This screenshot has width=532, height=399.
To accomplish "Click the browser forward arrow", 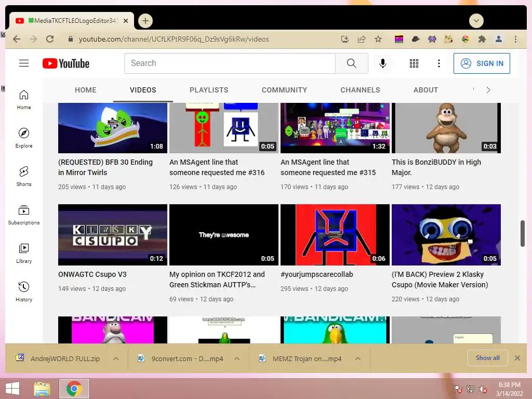I will click(33, 39).
